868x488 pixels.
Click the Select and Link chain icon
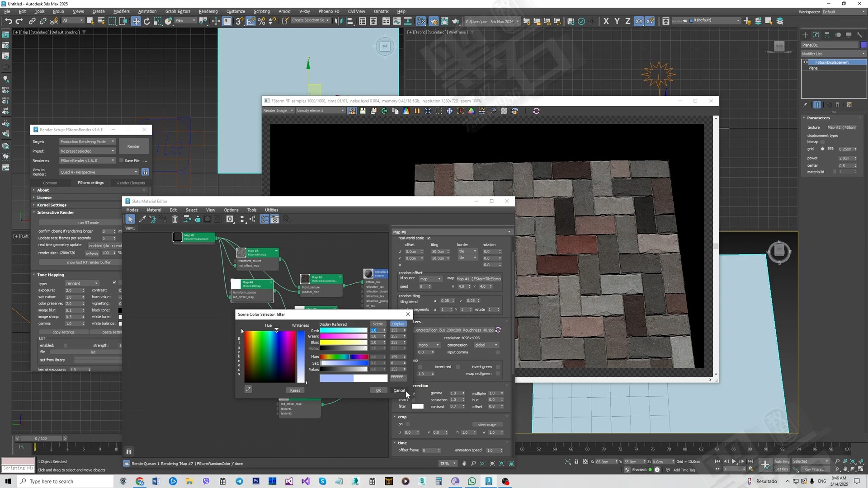tap(32, 21)
